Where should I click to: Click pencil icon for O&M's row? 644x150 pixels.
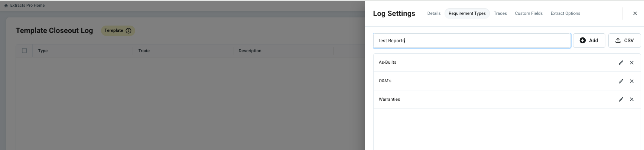tap(621, 81)
